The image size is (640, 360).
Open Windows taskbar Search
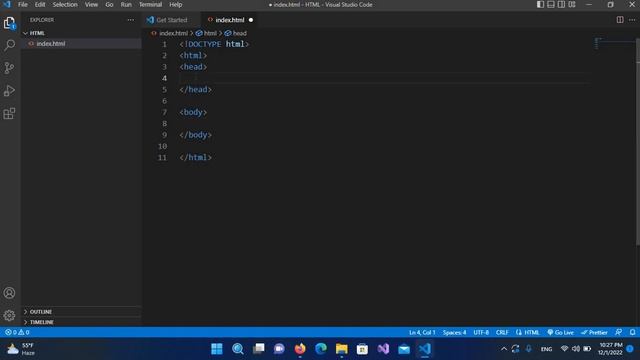[238, 349]
